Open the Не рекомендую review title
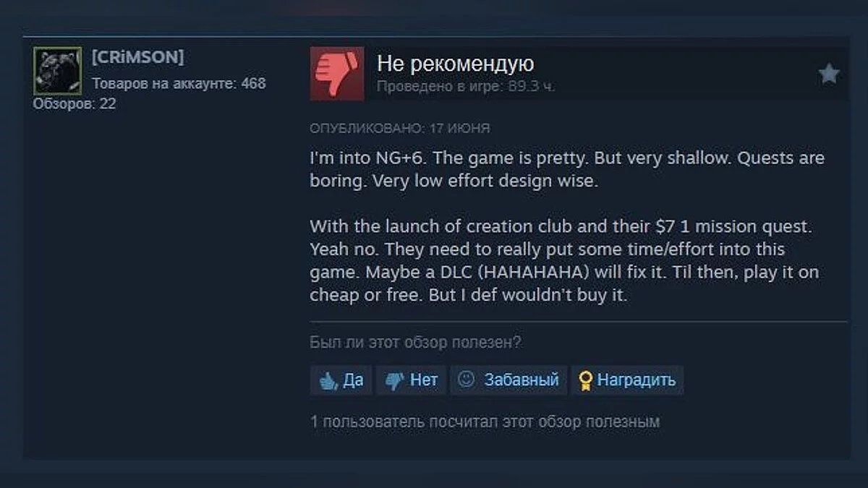This screenshot has height=488, width=868. [x=455, y=64]
